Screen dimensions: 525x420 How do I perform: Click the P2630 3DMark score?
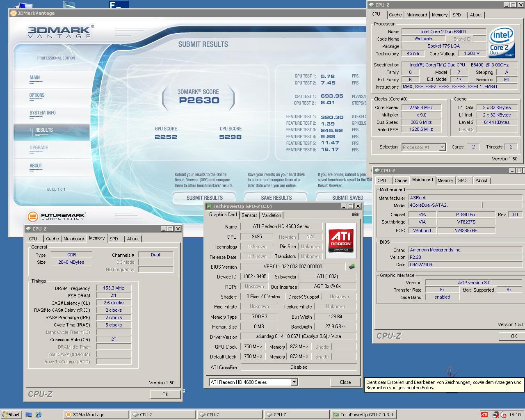[x=199, y=100]
